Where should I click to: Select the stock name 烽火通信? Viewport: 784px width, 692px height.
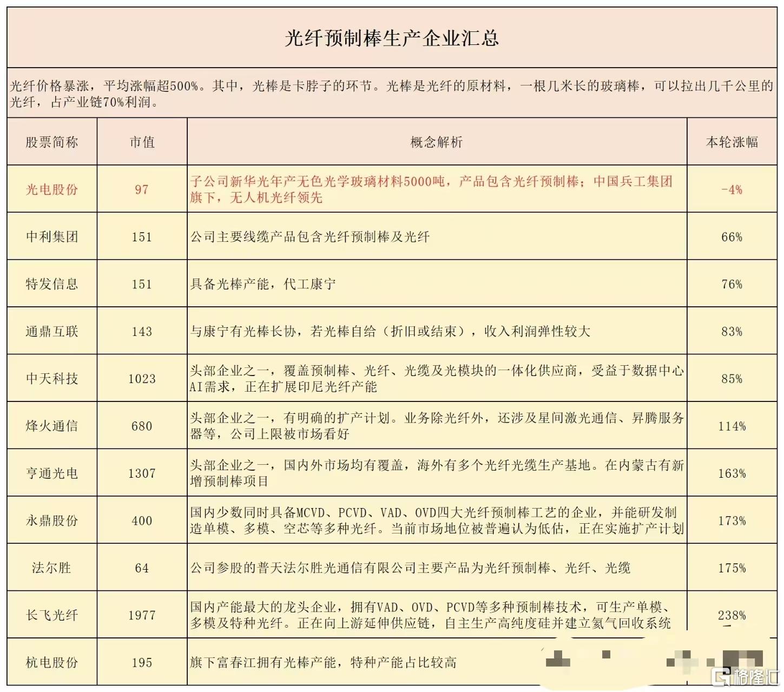pyautogui.click(x=52, y=426)
